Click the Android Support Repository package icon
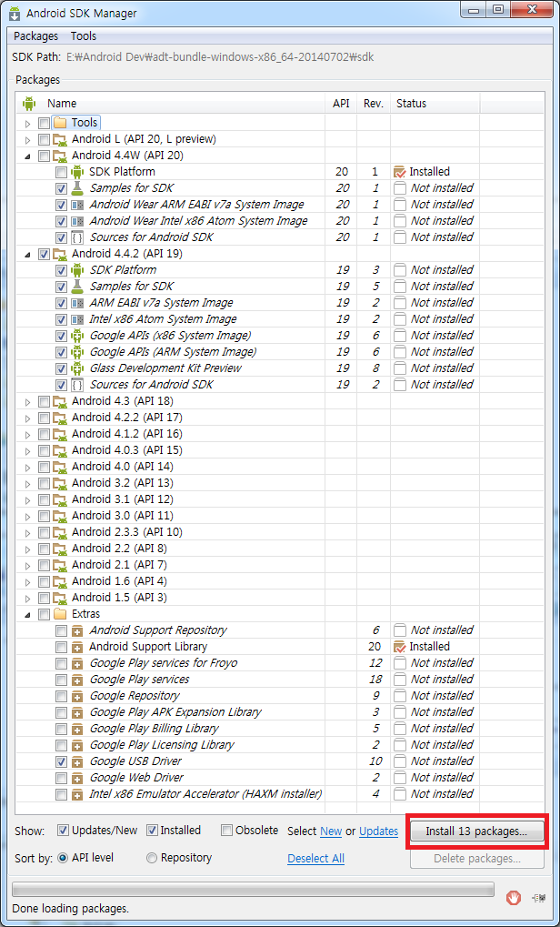The width and height of the screenshot is (560, 927). [77, 630]
